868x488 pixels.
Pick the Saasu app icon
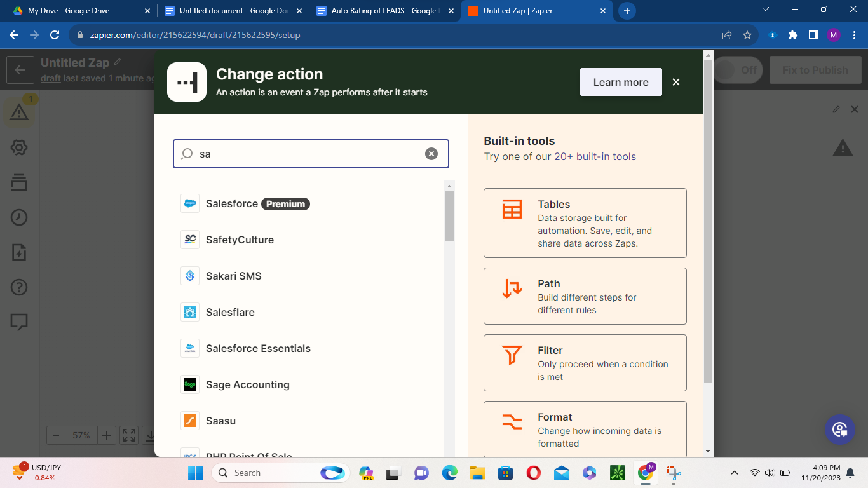pyautogui.click(x=190, y=421)
